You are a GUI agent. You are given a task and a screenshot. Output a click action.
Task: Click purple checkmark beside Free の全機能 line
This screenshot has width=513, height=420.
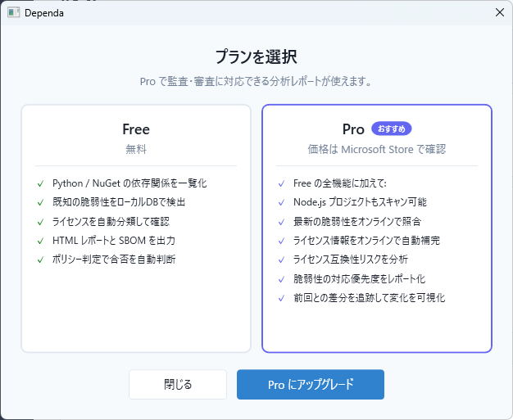tap(281, 183)
